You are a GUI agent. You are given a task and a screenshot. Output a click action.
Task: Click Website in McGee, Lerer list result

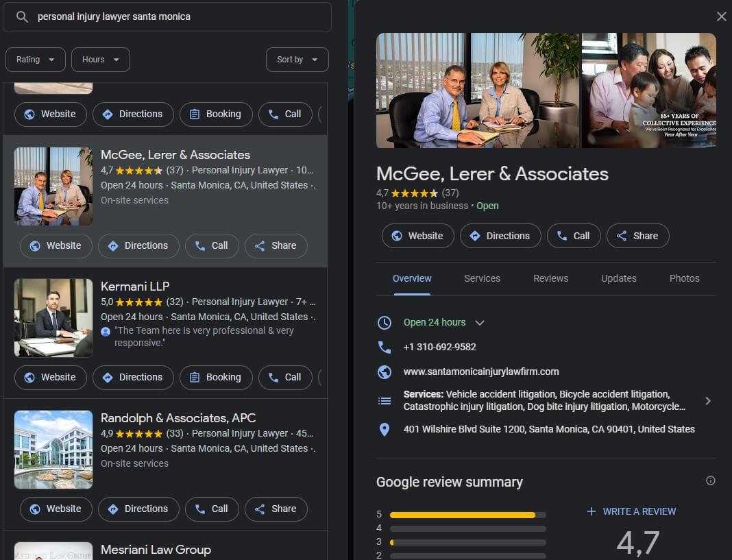tap(56, 245)
